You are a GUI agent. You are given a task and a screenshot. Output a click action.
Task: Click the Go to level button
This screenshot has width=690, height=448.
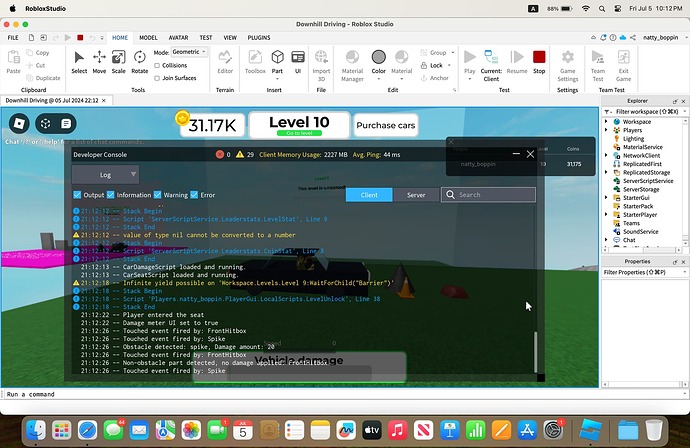299,133
